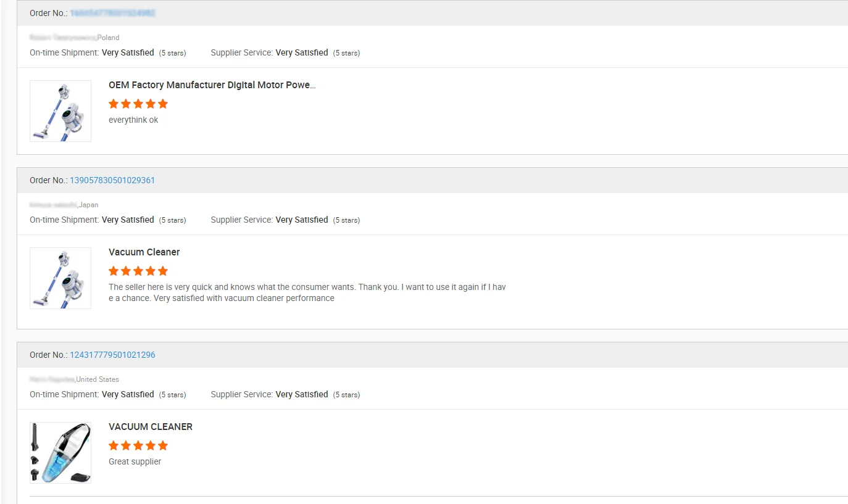This screenshot has height=504, width=848.
Task: Click the blurred reviewer name from United States
Action: [52, 379]
